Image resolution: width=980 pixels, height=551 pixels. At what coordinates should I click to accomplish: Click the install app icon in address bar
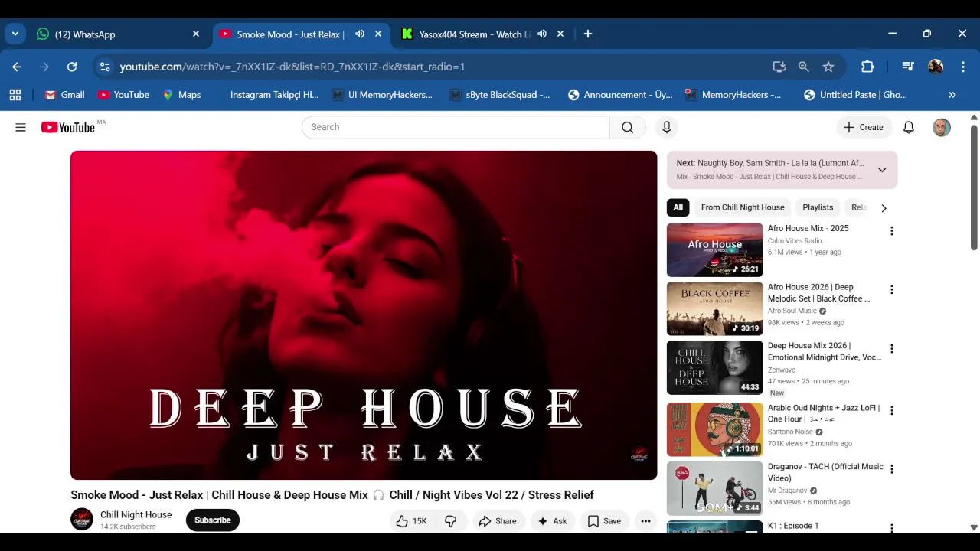(x=779, y=67)
